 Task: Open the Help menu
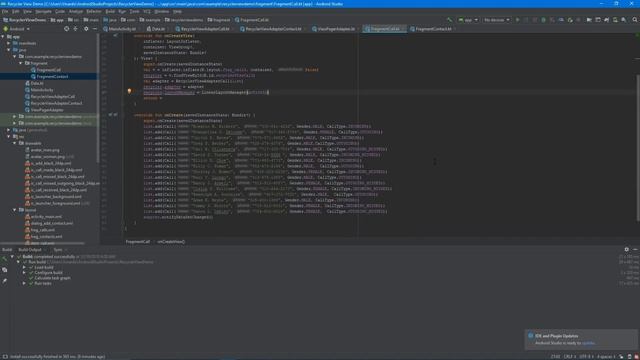point(177,11)
